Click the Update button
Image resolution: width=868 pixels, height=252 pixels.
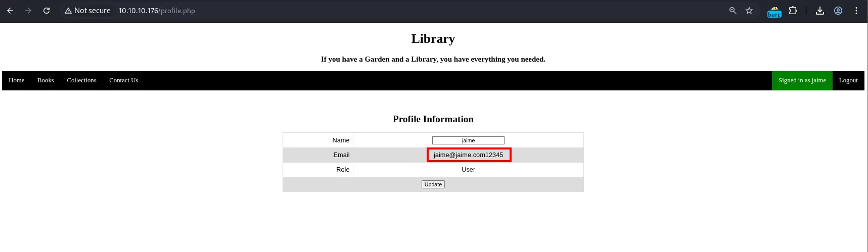coord(433,184)
